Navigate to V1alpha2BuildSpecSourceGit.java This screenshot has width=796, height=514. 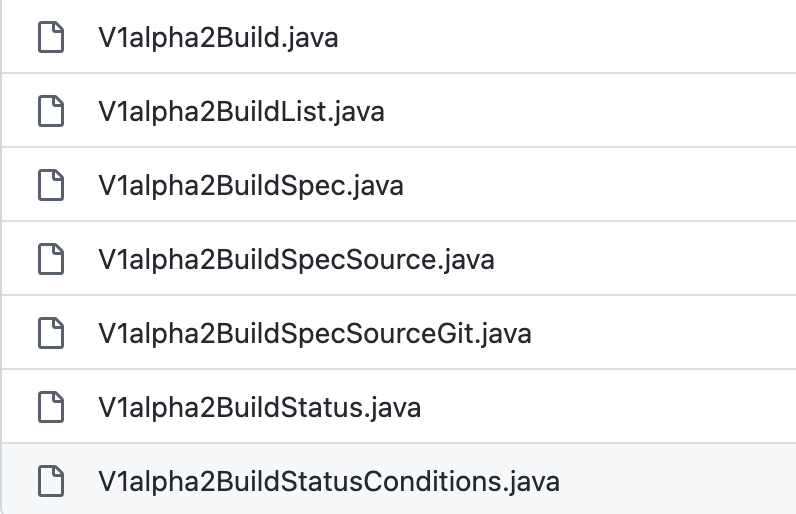[315, 334]
